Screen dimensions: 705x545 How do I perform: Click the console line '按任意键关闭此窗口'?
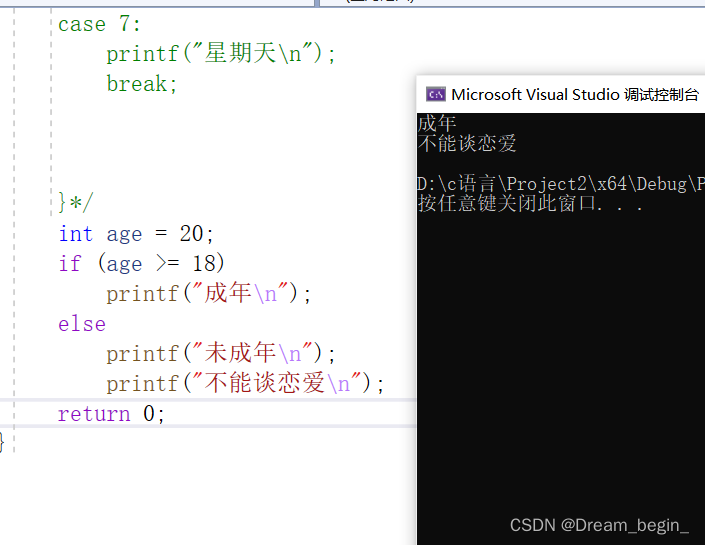(530, 203)
